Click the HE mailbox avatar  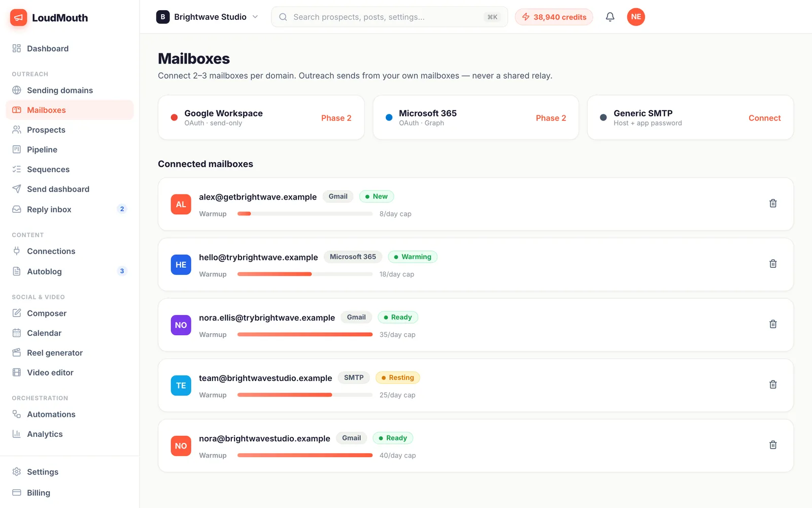181,265
